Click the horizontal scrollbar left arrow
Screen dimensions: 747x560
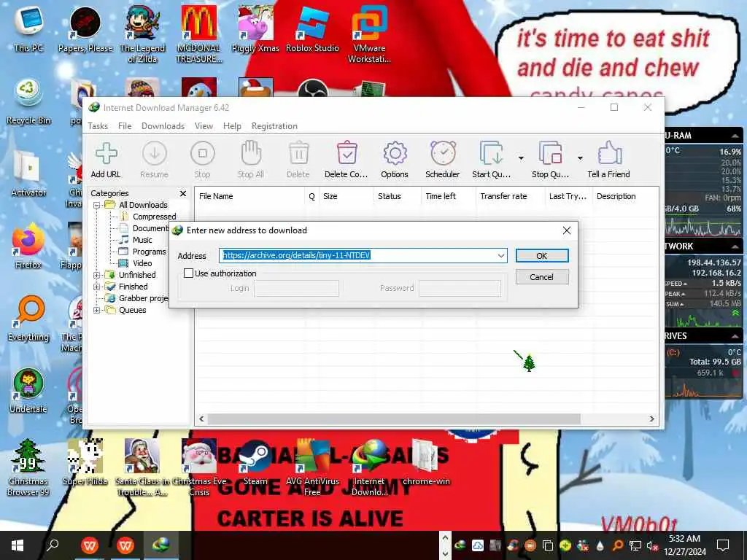[x=201, y=419]
